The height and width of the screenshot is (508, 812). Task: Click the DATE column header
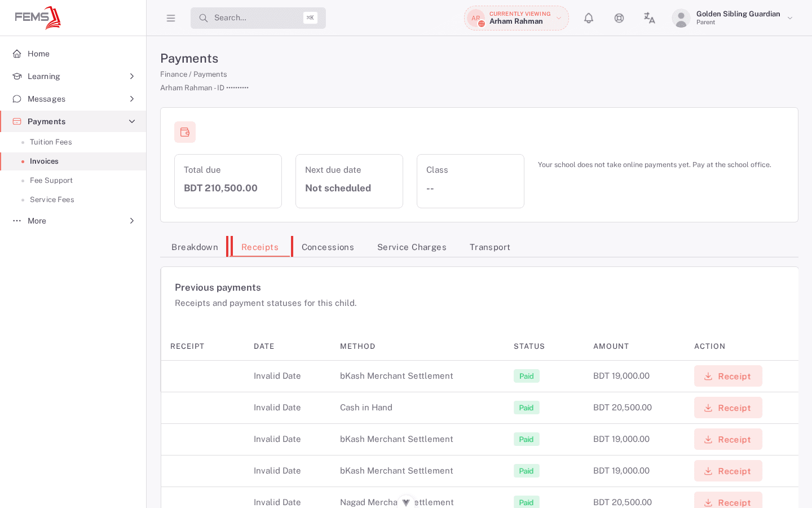(x=264, y=347)
